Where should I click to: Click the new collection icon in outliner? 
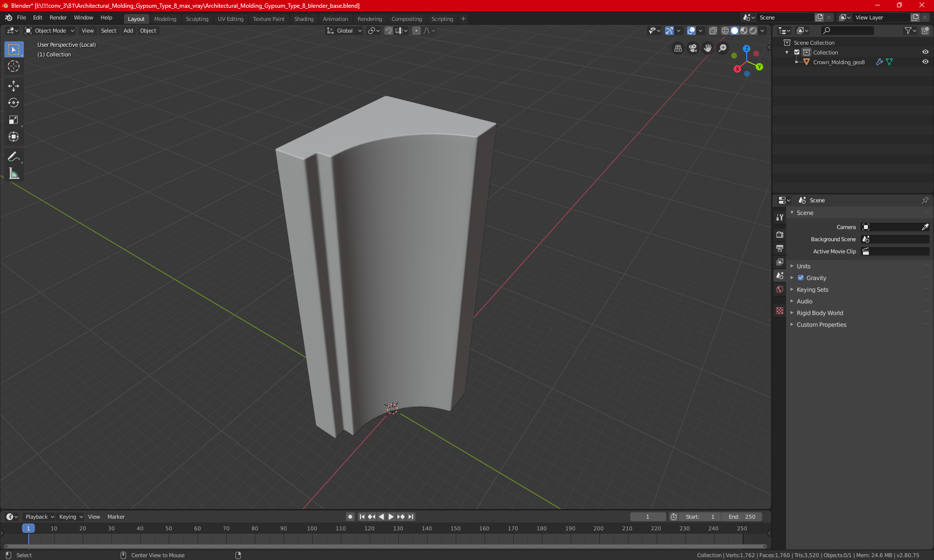925,31
